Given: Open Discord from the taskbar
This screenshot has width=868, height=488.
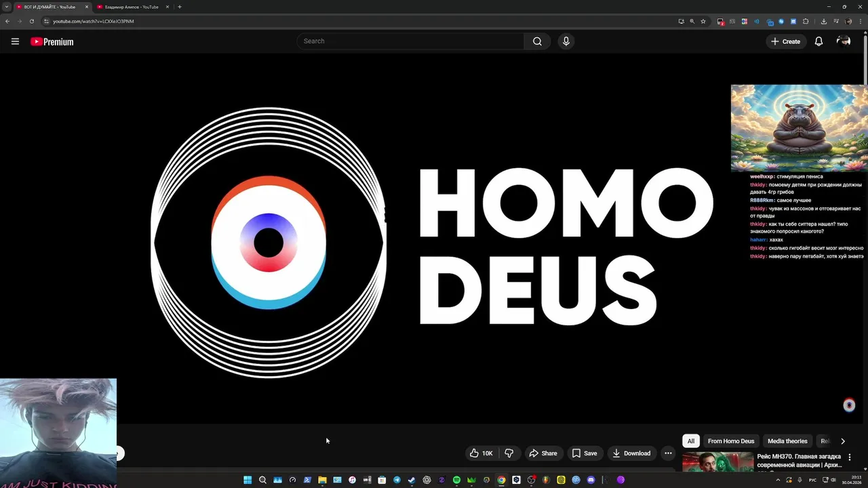Looking at the screenshot, I should tap(591, 480).
